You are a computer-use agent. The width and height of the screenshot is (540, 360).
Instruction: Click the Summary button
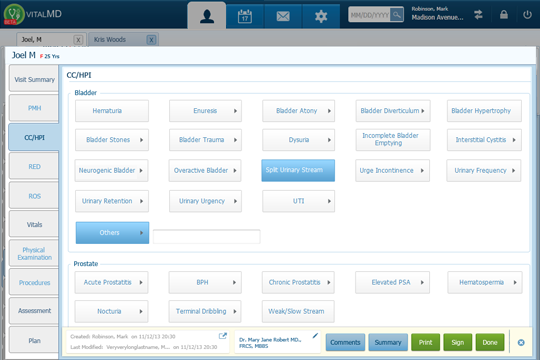[x=388, y=342]
